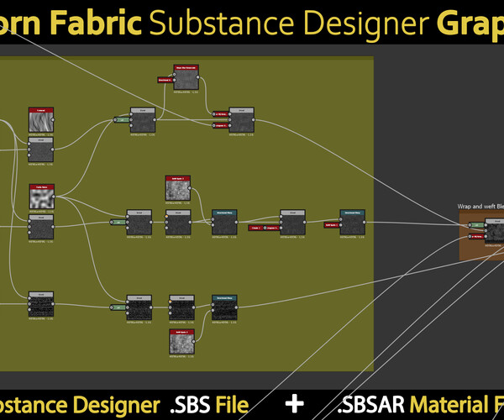Click the red tag attached to the topmost node
The height and width of the screenshot is (420, 504).
[165, 80]
